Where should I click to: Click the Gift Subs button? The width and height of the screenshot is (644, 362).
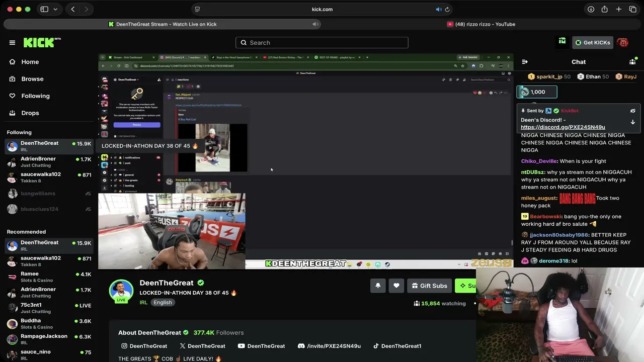click(x=429, y=286)
